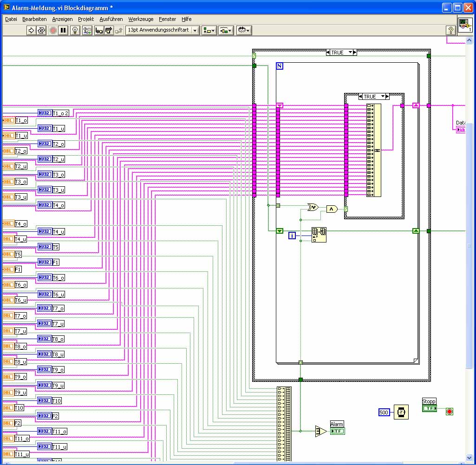Click the Step Into debugging button
The image size is (476, 465).
(x=99, y=30)
